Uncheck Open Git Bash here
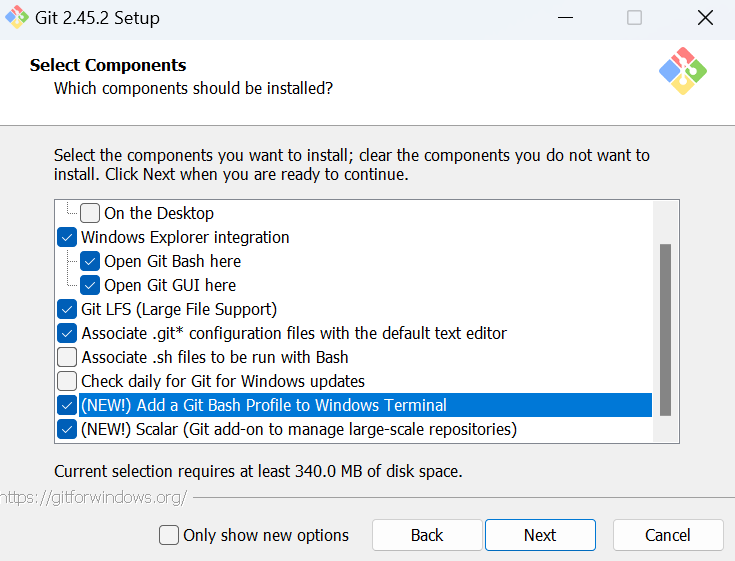 tap(90, 261)
